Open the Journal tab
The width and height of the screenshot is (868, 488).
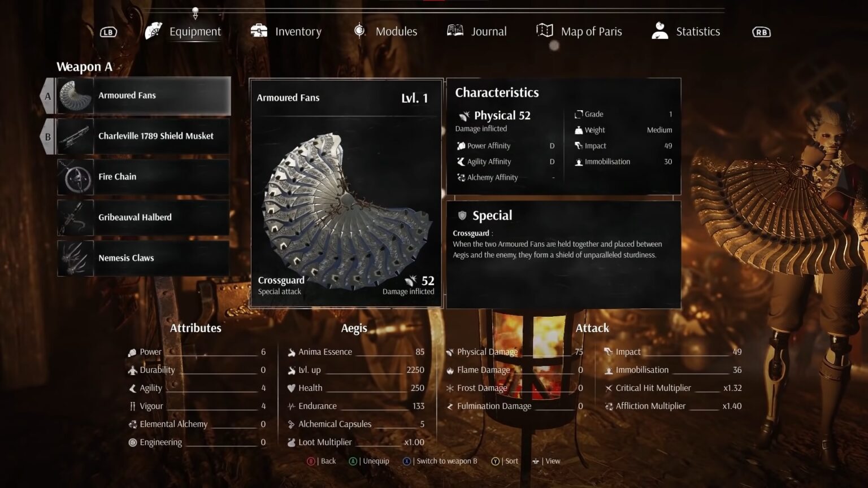(476, 32)
